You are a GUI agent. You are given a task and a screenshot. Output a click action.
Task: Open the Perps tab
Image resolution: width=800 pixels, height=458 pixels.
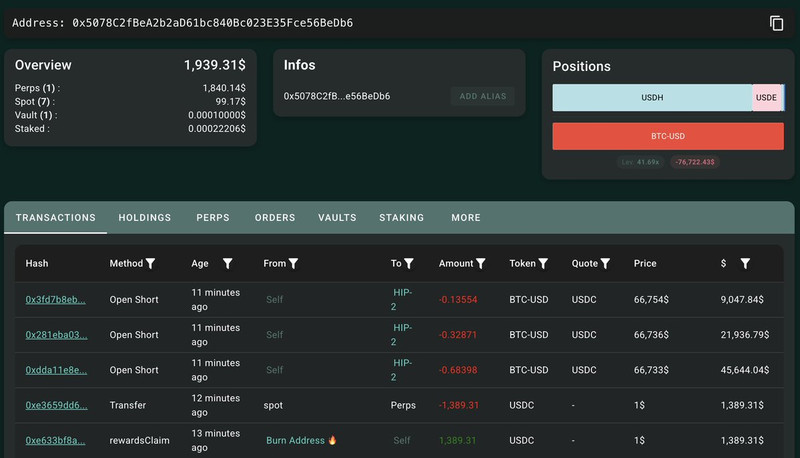[213, 217]
